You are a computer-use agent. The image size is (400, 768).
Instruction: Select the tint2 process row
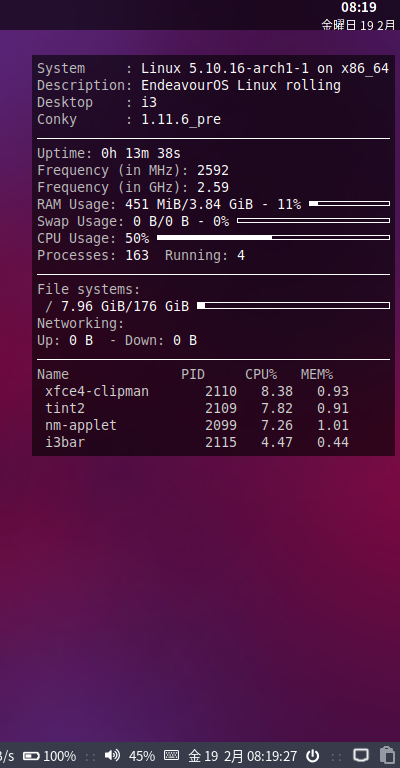tap(197, 408)
